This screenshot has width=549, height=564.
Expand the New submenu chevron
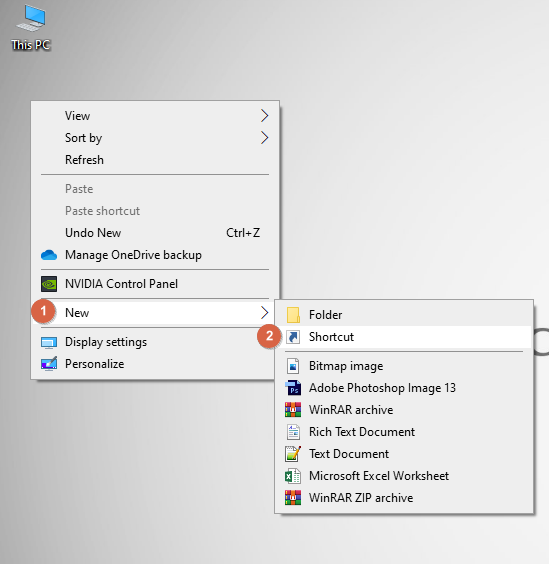(265, 313)
